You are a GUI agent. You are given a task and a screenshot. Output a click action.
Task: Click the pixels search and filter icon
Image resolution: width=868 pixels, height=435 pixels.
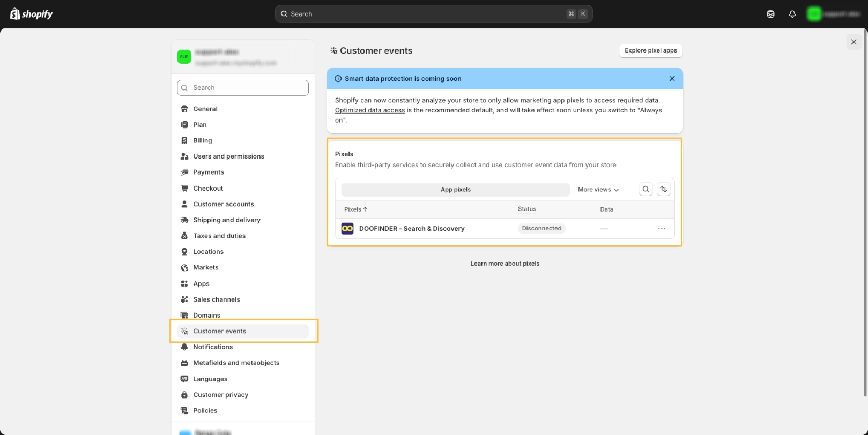[646, 189]
